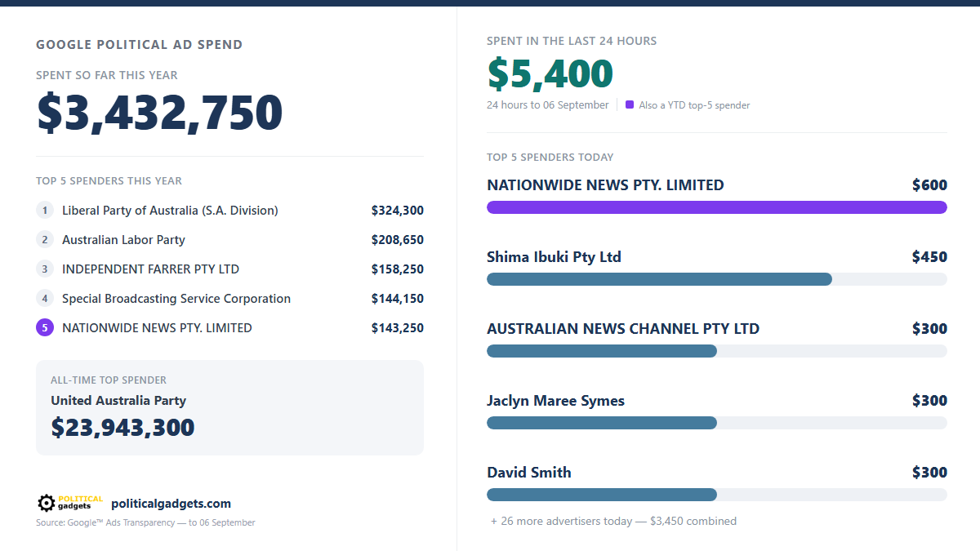Image resolution: width=980 pixels, height=551 pixels.
Task: Select Australian Labor Party in yearly list
Action: click(x=123, y=240)
